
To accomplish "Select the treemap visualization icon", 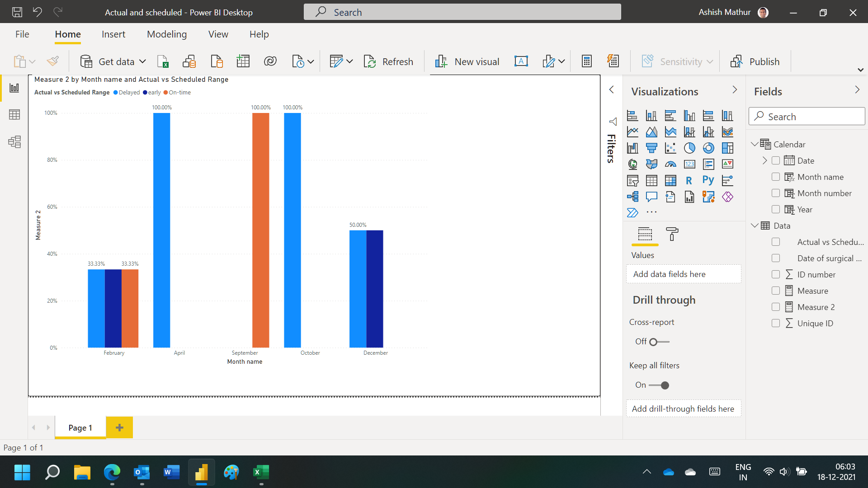I will coord(727,148).
